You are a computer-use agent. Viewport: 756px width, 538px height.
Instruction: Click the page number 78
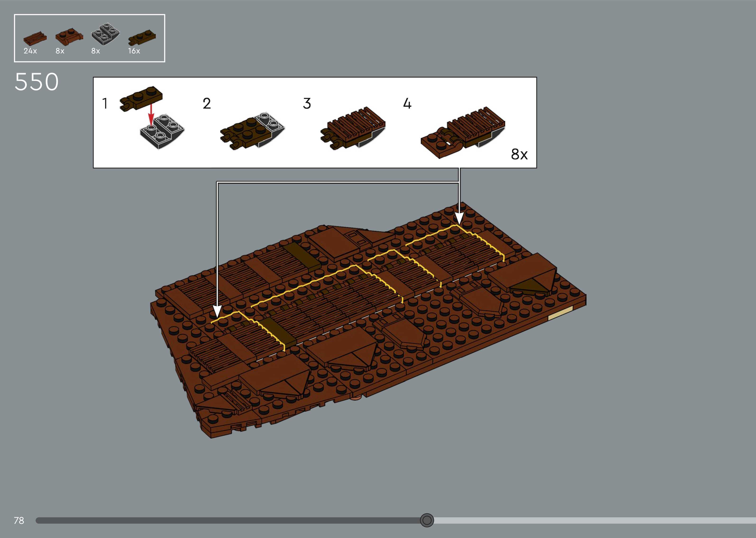tap(19, 520)
